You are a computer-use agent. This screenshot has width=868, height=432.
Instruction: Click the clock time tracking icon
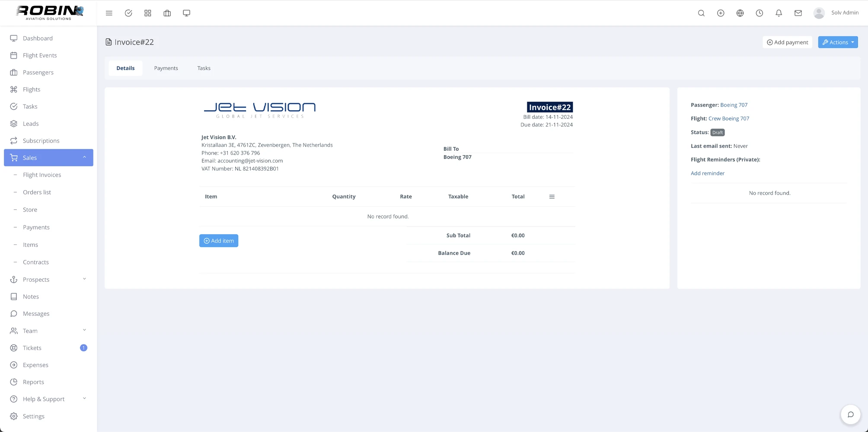pos(759,13)
